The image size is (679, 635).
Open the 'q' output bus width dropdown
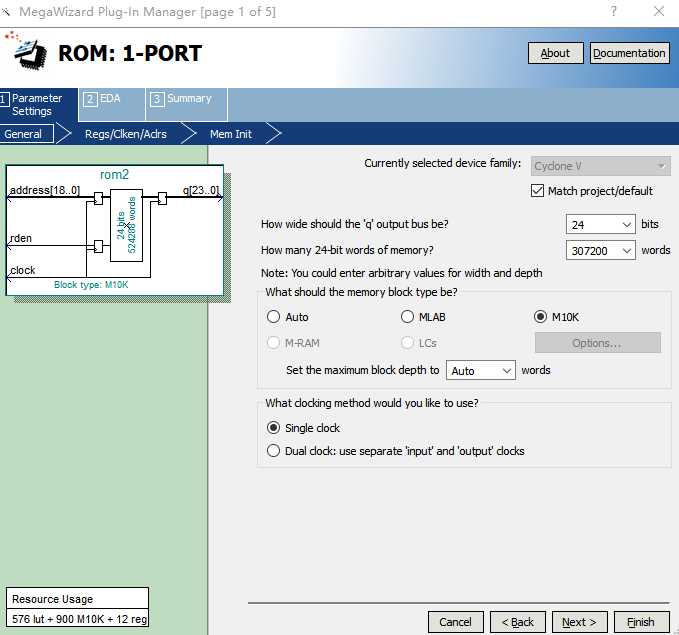600,225
